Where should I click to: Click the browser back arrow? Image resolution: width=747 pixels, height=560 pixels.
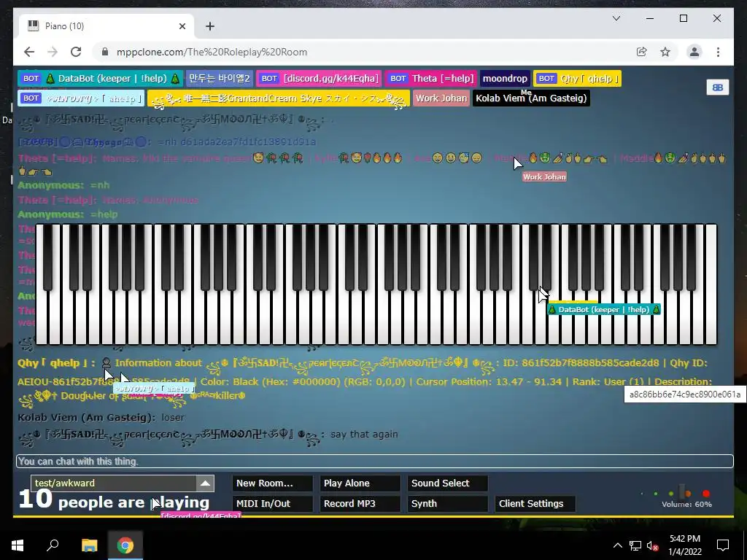(x=29, y=52)
